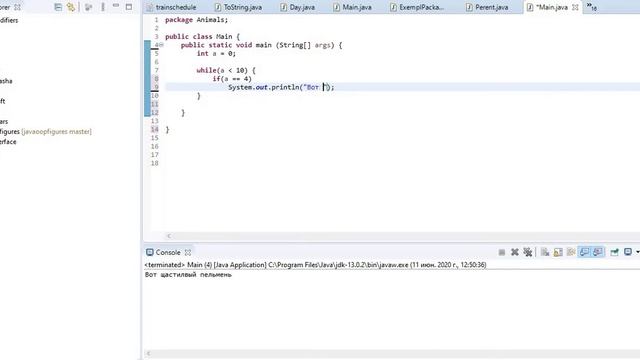Clear the Console output

(545, 252)
